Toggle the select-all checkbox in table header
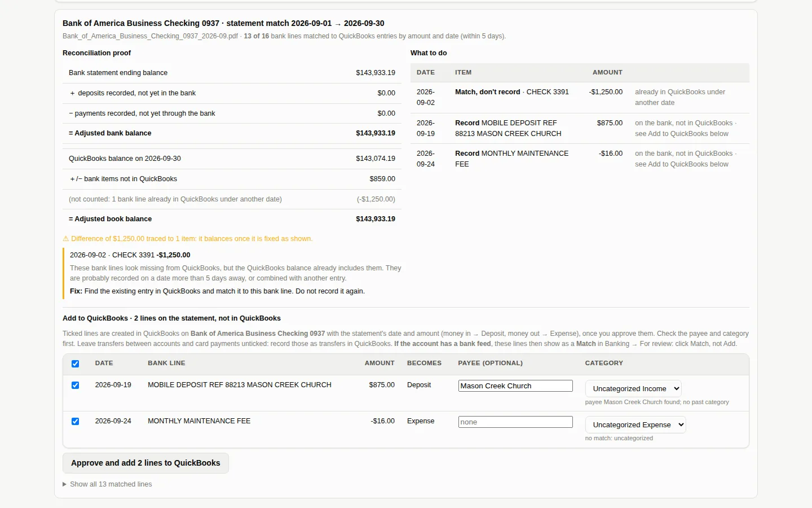 click(75, 364)
